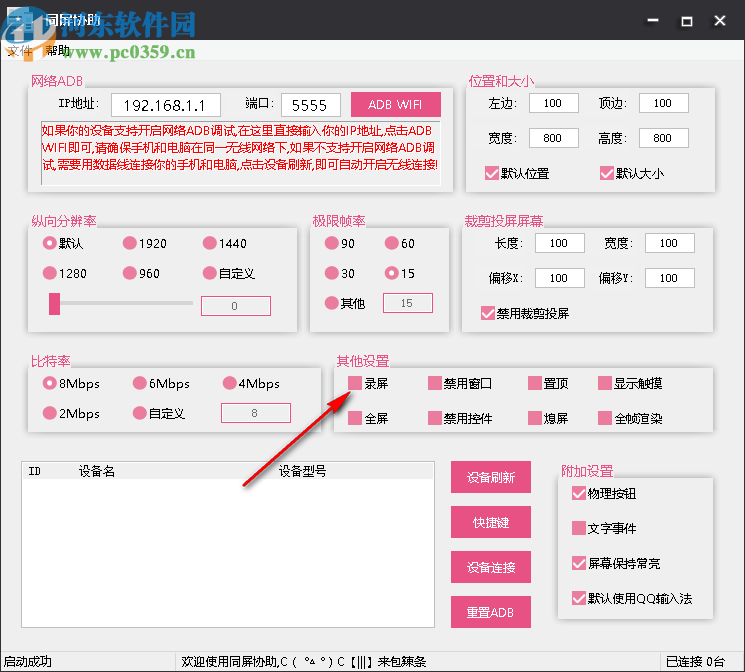Enable the 禁用窗口 checkbox
Screen dimensions: 745x672
[435, 383]
